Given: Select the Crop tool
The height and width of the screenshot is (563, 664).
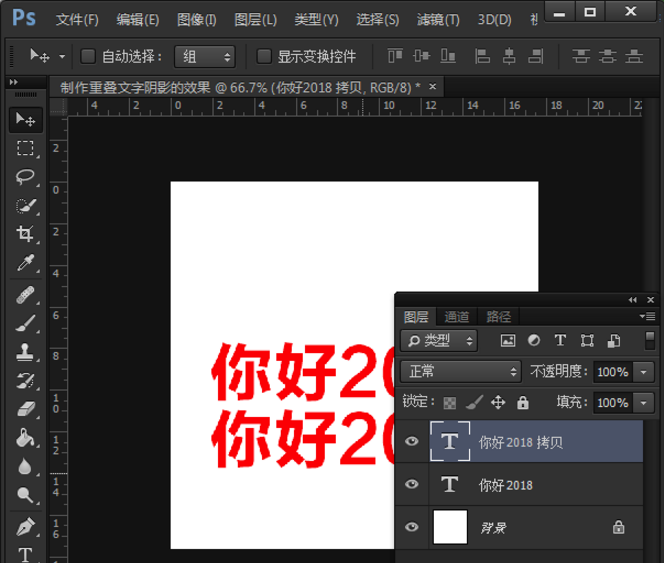Looking at the screenshot, I should click(x=25, y=234).
